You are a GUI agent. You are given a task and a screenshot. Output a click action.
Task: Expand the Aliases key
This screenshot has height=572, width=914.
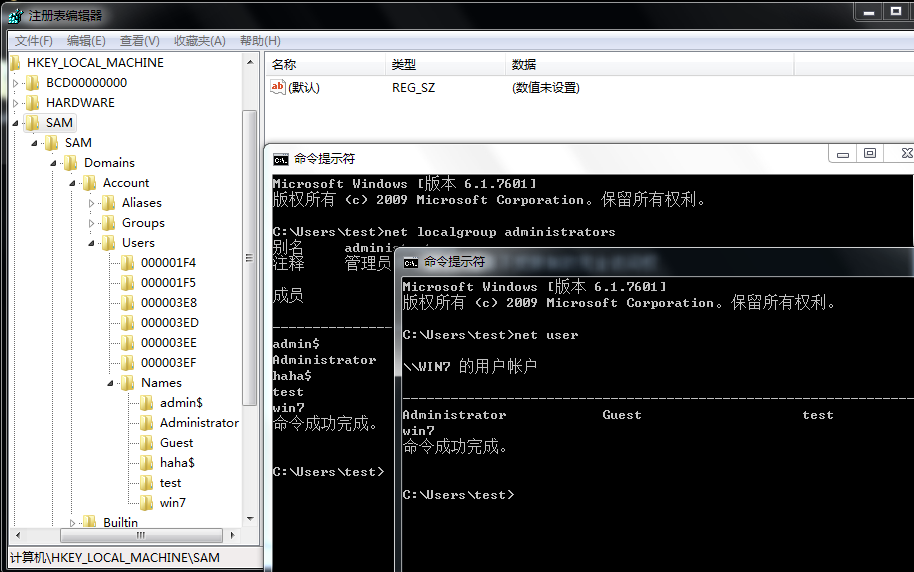coord(92,203)
